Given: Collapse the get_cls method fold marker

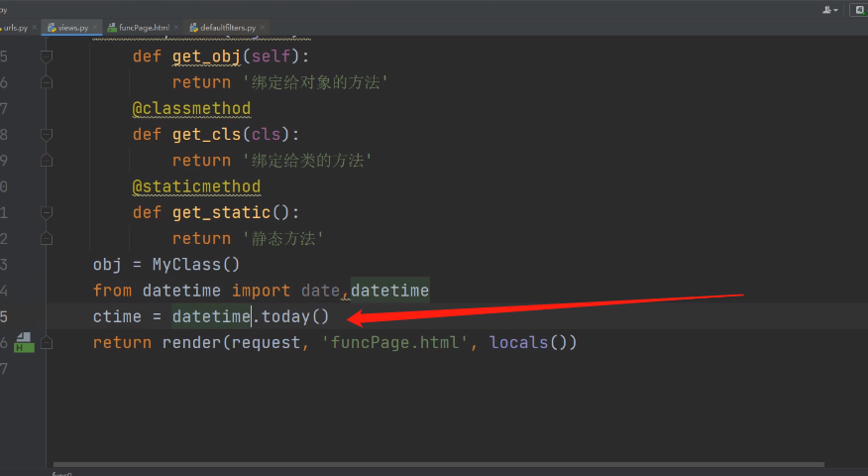Looking at the screenshot, I should (x=47, y=135).
